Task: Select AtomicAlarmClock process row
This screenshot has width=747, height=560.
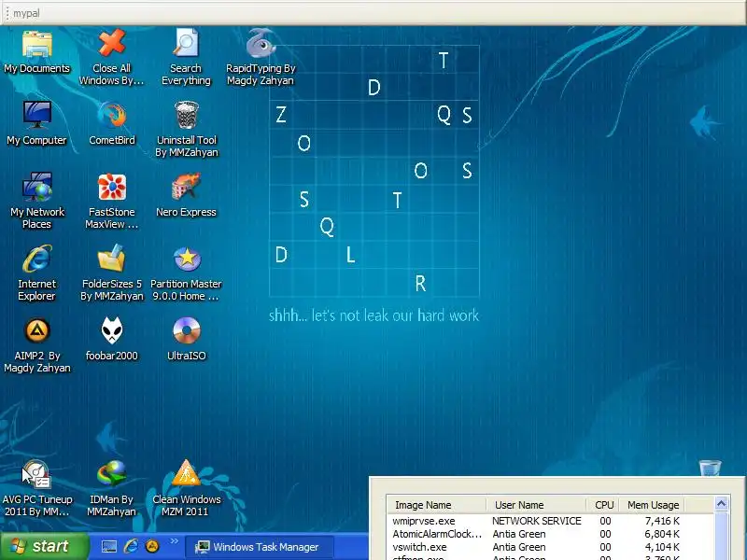Action: [550, 534]
